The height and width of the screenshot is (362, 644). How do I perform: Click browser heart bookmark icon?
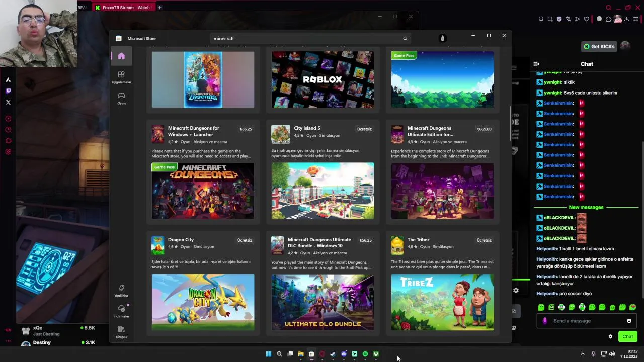[x=586, y=19]
